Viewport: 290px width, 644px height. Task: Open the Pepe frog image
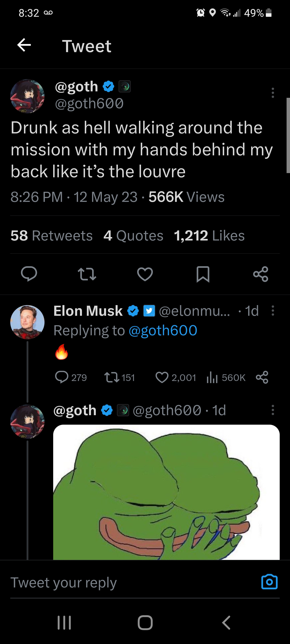[x=166, y=492]
